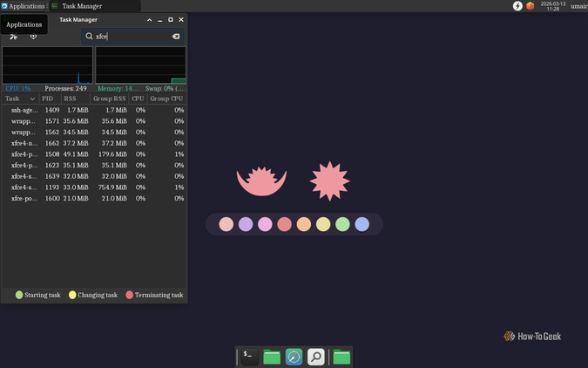Click the Group RSS value 21.0 MiB
Viewport: 588px width, 368px height.
pyautogui.click(x=114, y=198)
